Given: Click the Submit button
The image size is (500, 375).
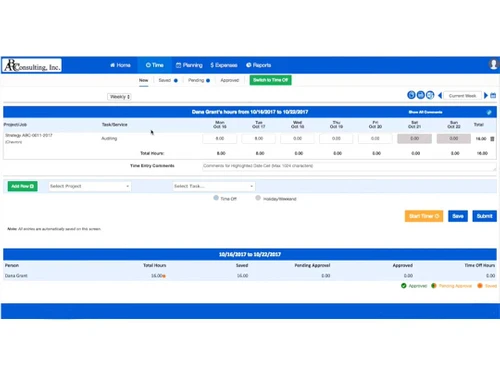Looking at the screenshot, I should point(484,216).
